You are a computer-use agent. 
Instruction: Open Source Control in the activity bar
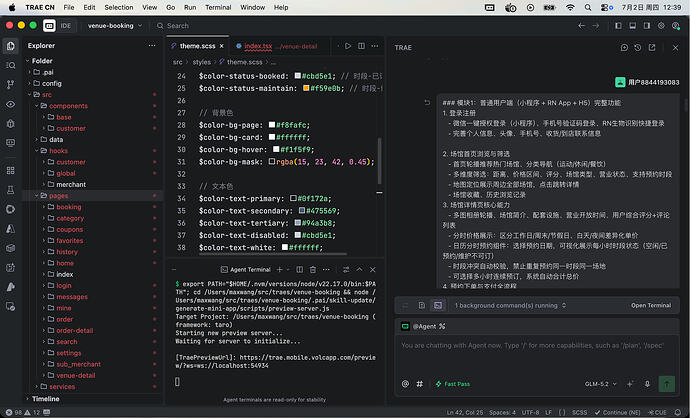click(11, 84)
